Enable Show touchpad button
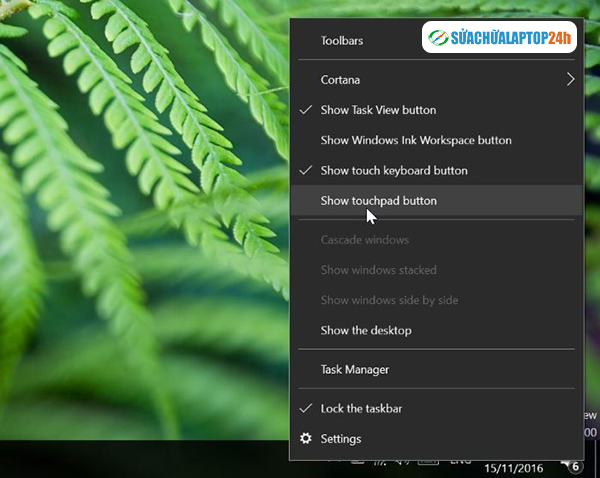The height and width of the screenshot is (478, 600). click(378, 201)
